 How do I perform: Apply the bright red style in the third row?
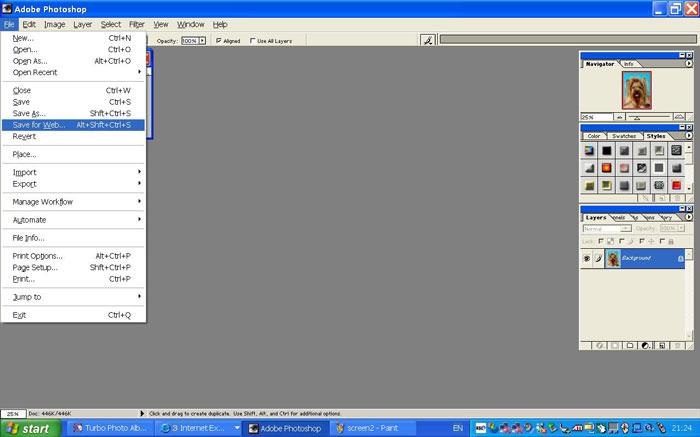click(x=676, y=185)
